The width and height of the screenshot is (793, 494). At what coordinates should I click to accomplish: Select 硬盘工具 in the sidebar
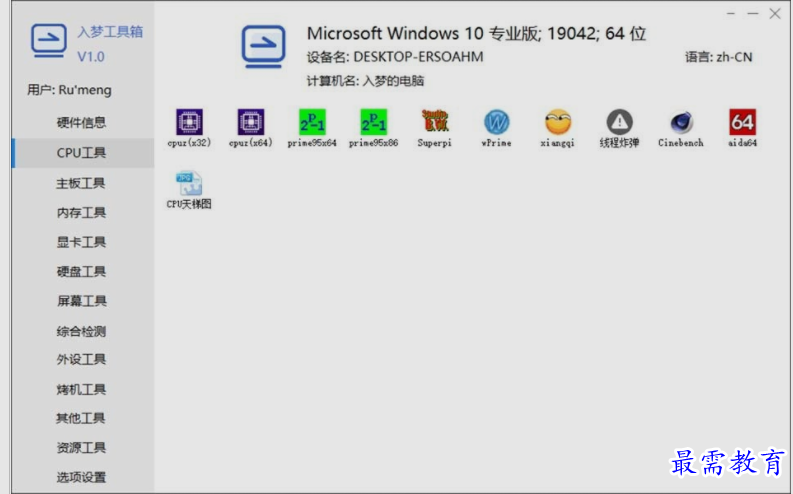coord(81,272)
